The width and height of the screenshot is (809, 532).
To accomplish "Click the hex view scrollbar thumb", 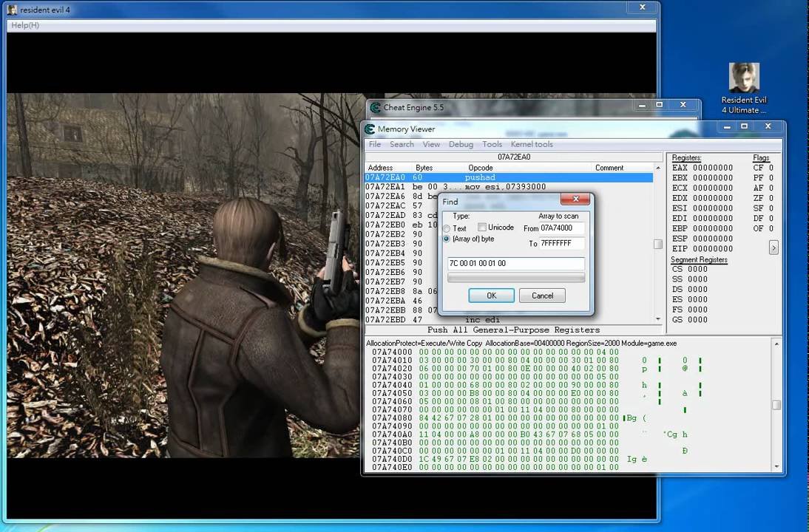I will point(776,405).
